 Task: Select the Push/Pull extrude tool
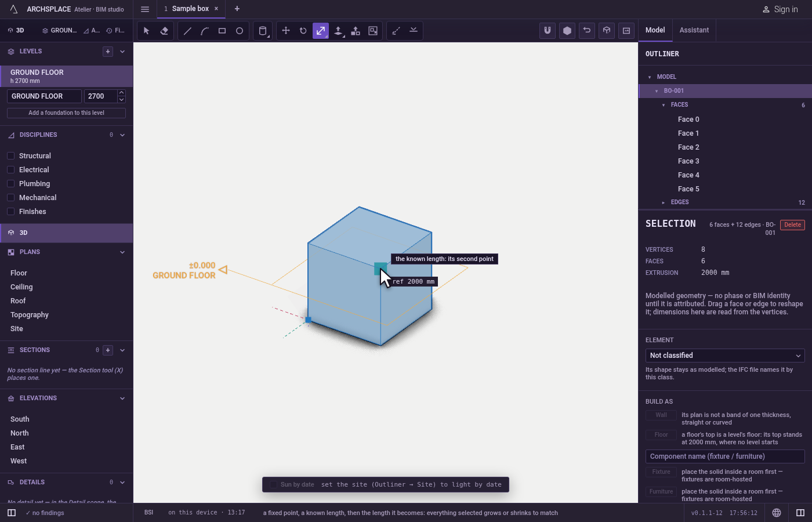point(338,31)
